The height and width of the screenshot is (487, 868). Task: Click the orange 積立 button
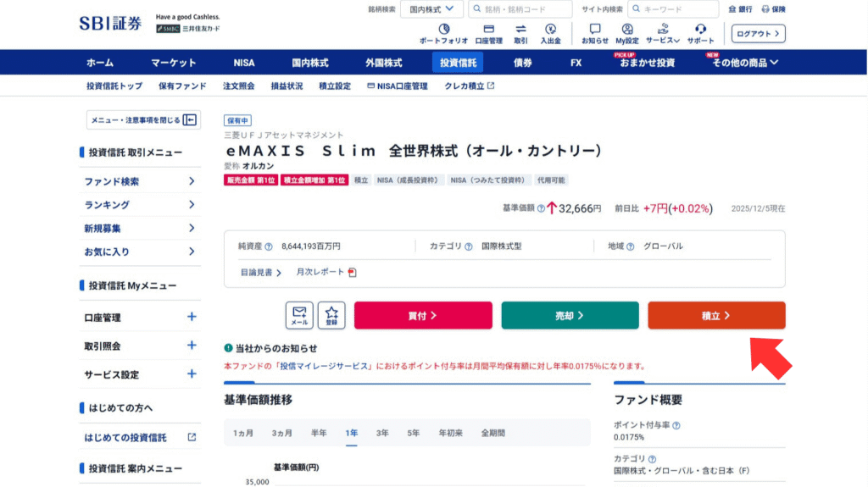716,315
